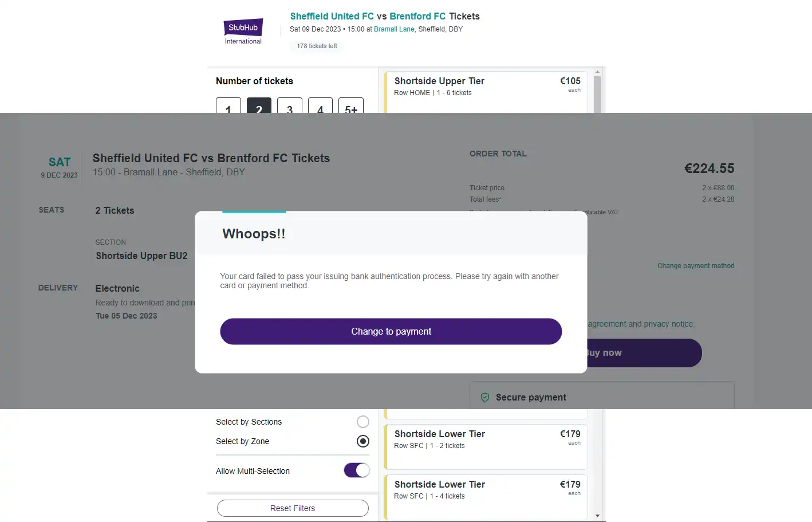The image size is (812, 522).
Task: Choose the 5+ ticket quantity option
Action: [351, 108]
